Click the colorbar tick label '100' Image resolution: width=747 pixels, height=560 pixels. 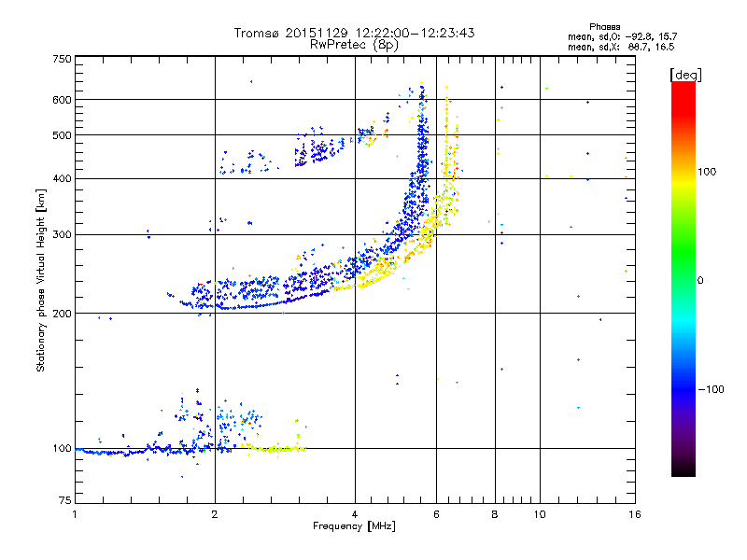pos(707,172)
